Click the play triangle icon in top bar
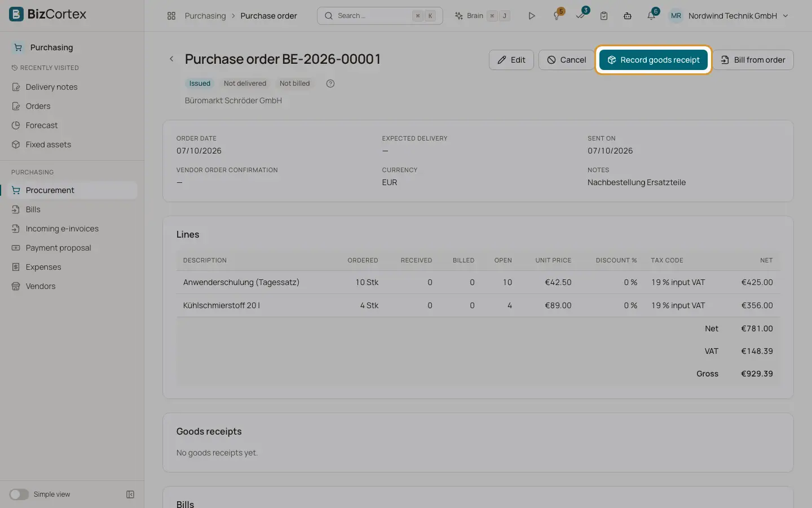Viewport: 812px width, 508px height. point(532,16)
